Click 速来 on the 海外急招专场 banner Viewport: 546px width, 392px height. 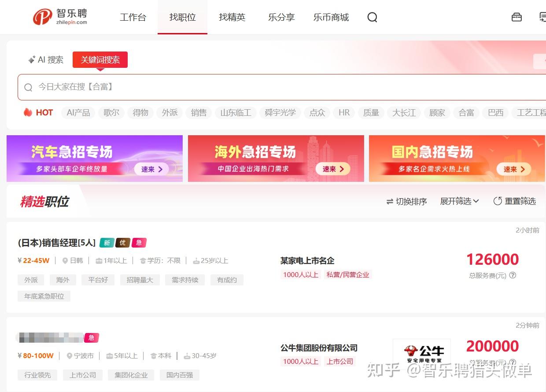pyautogui.click(x=333, y=169)
